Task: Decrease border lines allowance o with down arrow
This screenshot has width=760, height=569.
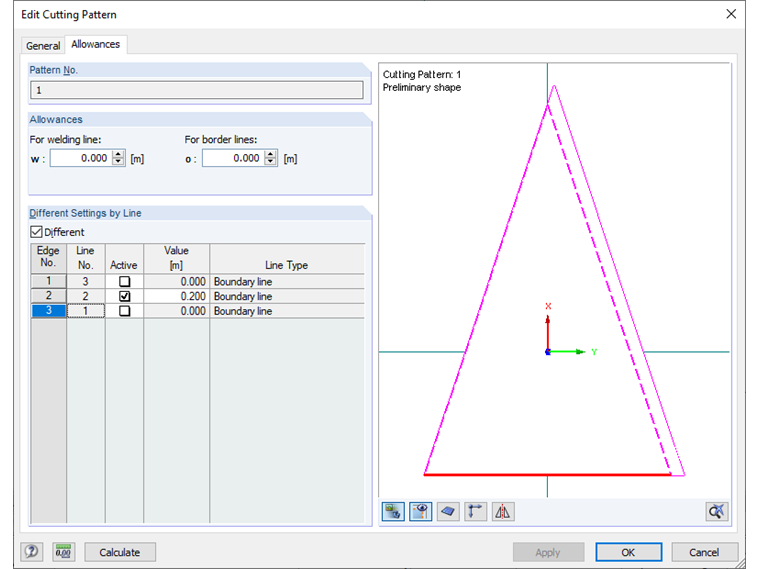Action: pos(270,162)
